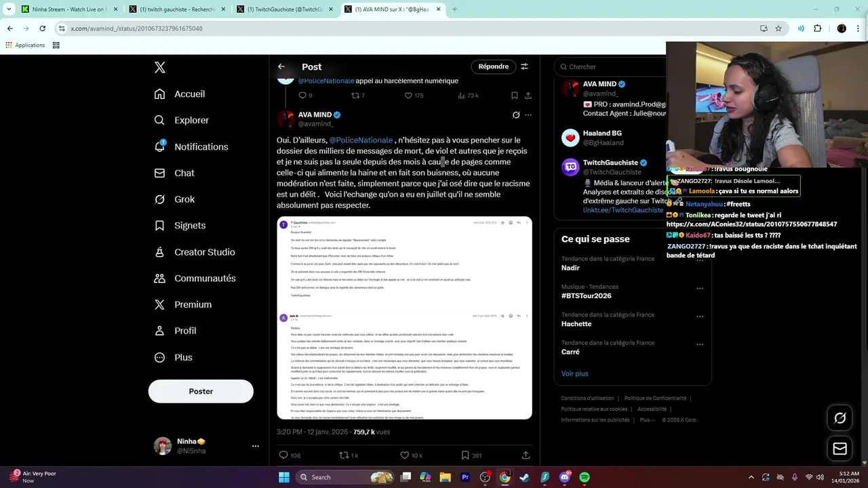Open the Applications bookmarks shortcut
The image size is (868, 488).
25,45
